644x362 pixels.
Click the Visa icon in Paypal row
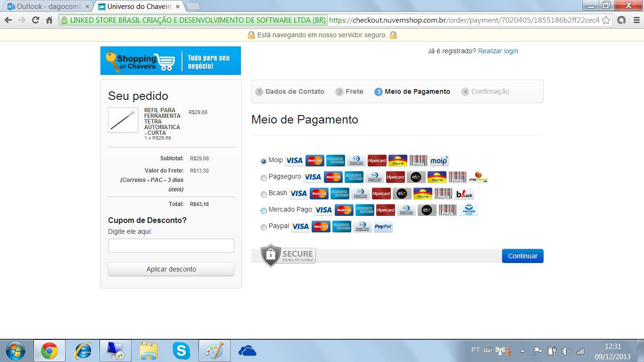pyautogui.click(x=300, y=227)
